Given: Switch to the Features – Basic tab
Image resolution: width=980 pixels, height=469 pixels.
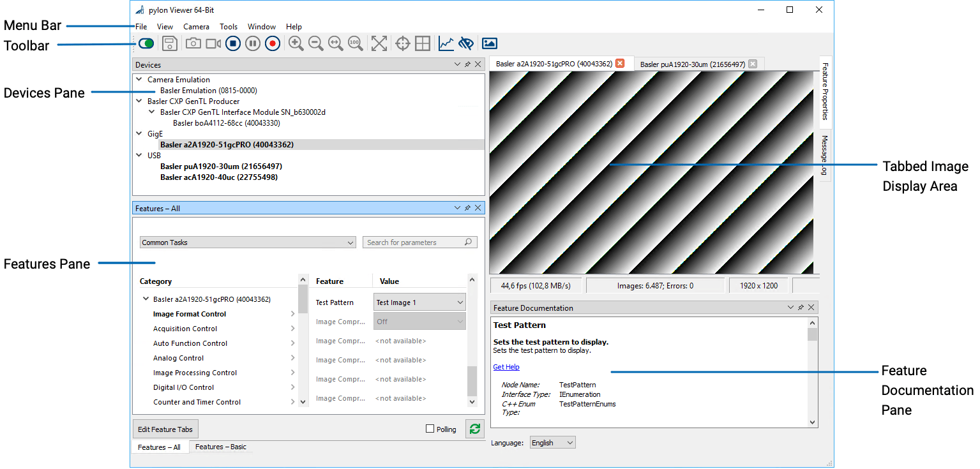Looking at the screenshot, I should (x=220, y=447).
